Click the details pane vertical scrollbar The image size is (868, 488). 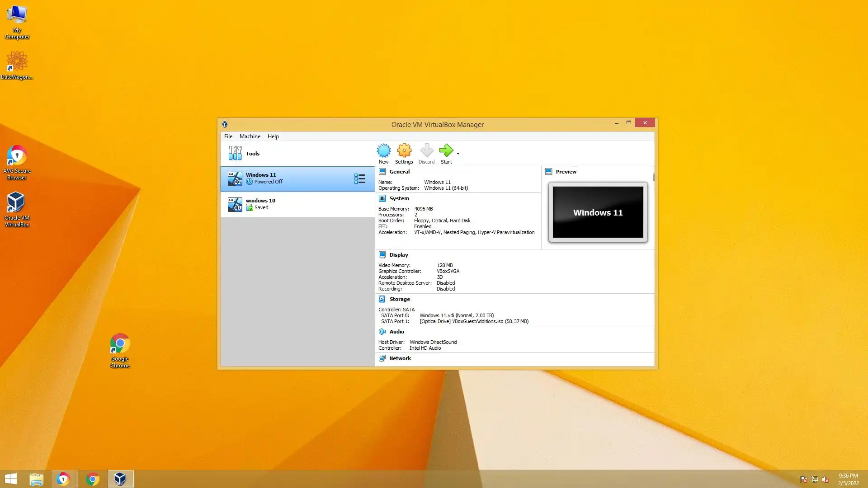[654, 178]
